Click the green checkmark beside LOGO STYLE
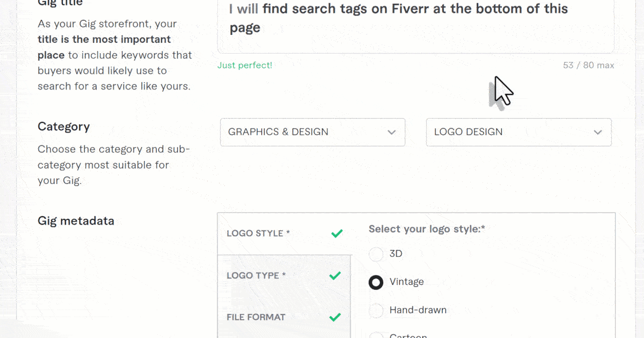The width and height of the screenshot is (644, 338). 337,233
